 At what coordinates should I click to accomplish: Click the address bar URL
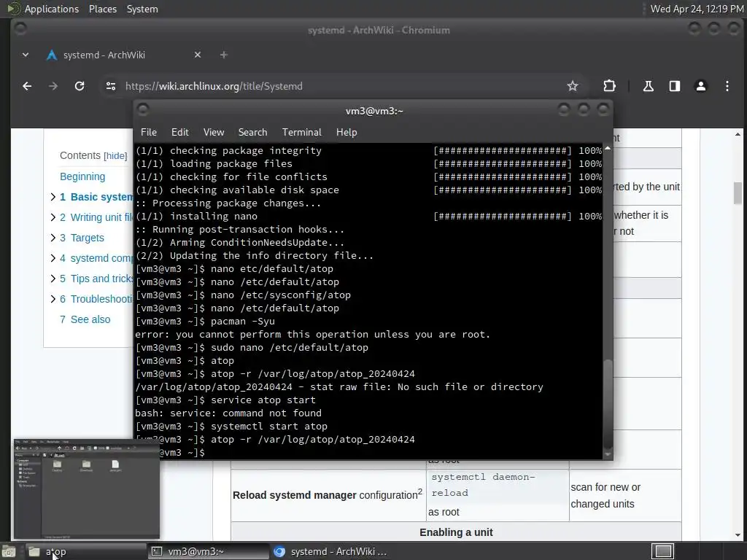214,86
